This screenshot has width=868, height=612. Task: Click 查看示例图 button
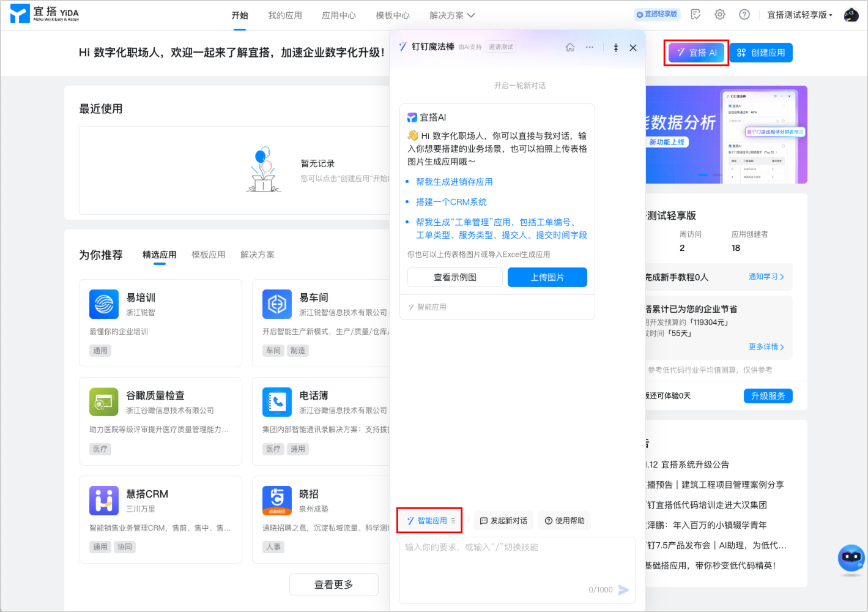[x=455, y=277]
